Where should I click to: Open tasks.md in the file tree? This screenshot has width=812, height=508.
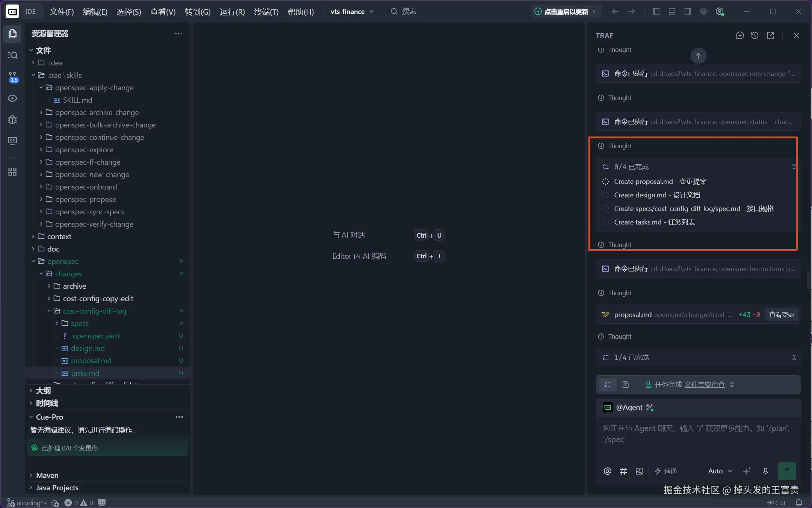[85, 373]
